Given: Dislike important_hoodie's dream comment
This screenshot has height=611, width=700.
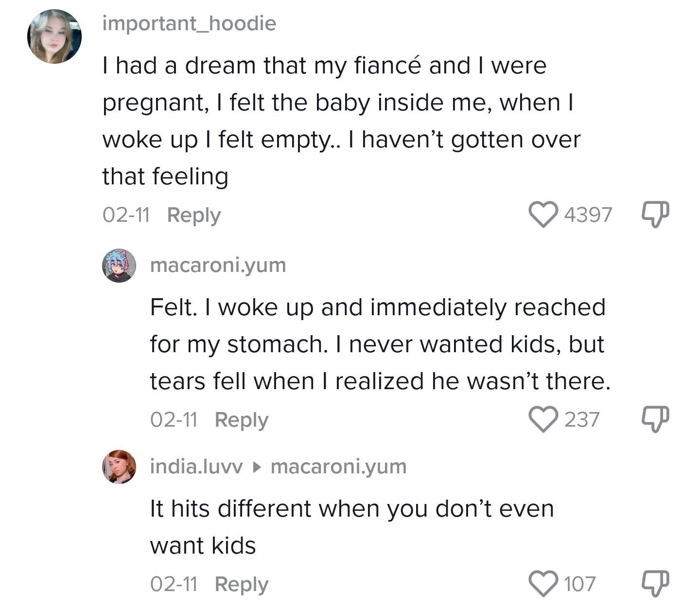Looking at the screenshot, I should coord(656,214).
